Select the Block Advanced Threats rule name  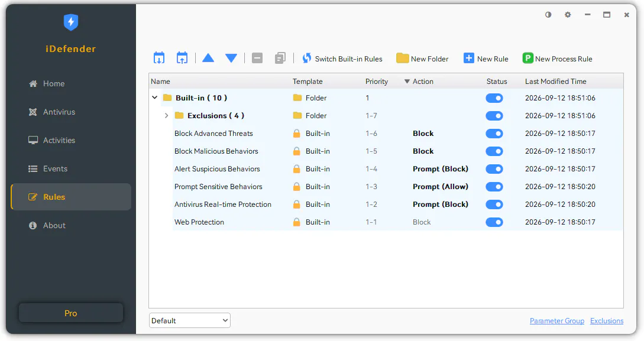(x=213, y=134)
